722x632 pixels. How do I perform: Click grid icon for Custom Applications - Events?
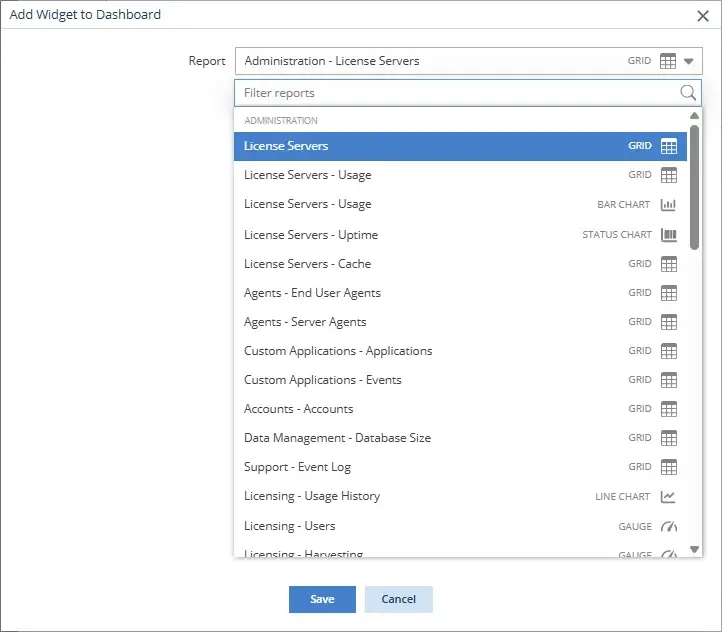669,380
